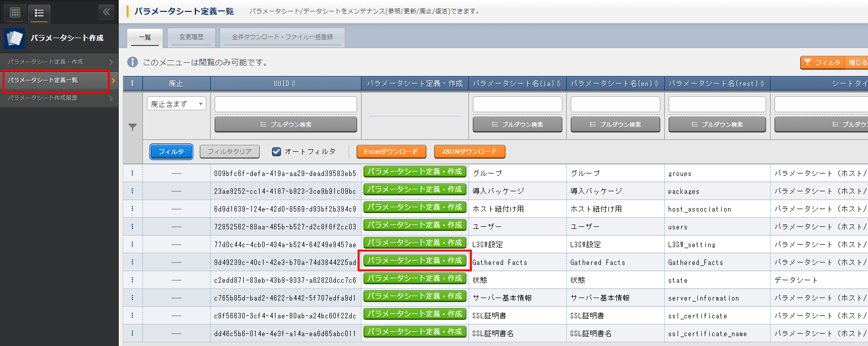Open プルダウン検索 under パラメータシート名(en)
Screen dimensions: 868x346
click(x=615, y=125)
